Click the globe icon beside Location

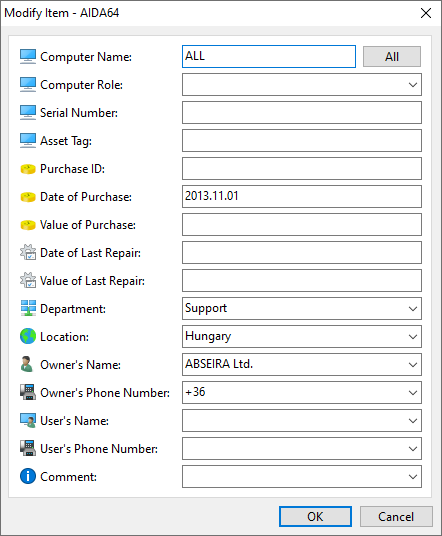tap(28, 336)
